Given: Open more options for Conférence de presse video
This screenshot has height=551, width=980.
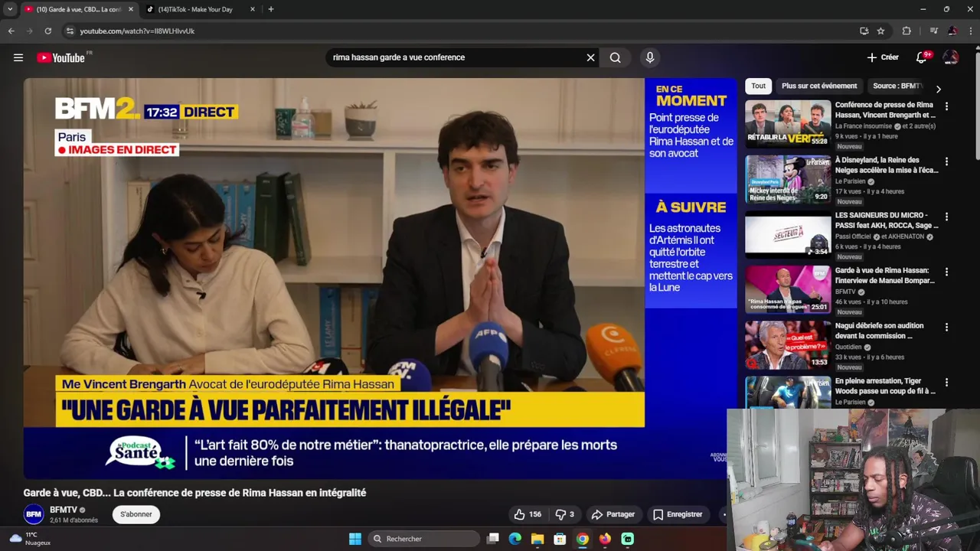Looking at the screenshot, I should tap(946, 106).
